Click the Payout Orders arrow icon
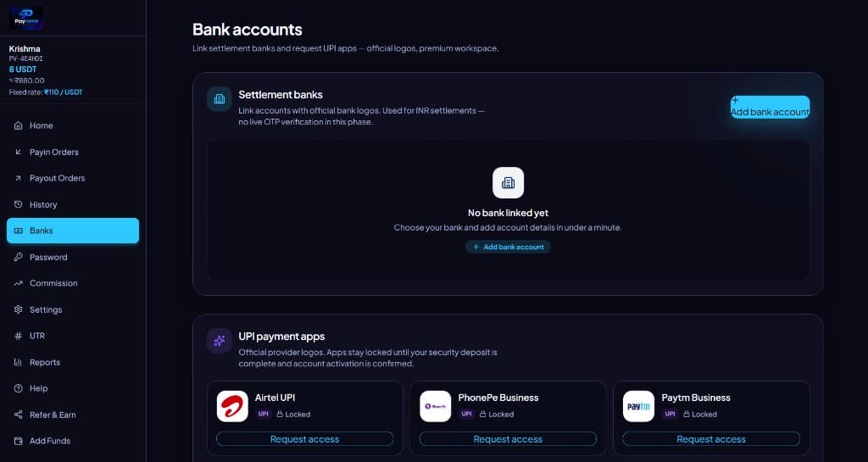 pyautogui.click(x=19, y=178)
